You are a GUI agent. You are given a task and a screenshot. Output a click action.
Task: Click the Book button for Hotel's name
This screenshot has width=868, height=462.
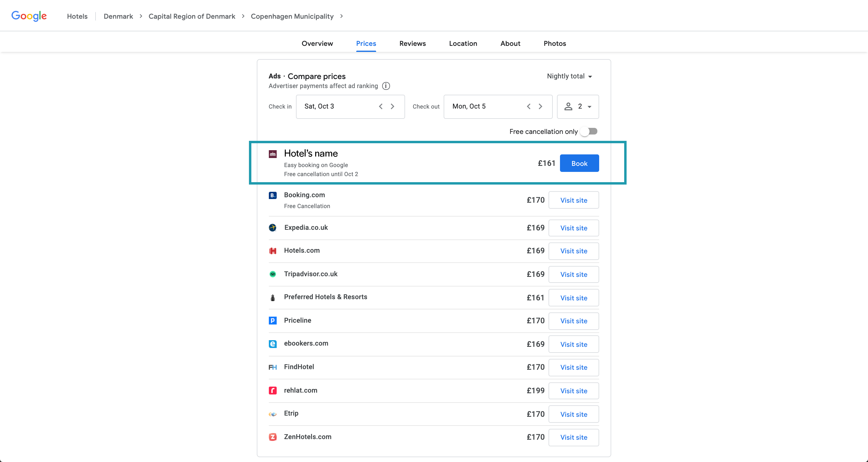(x=579, y=163)
